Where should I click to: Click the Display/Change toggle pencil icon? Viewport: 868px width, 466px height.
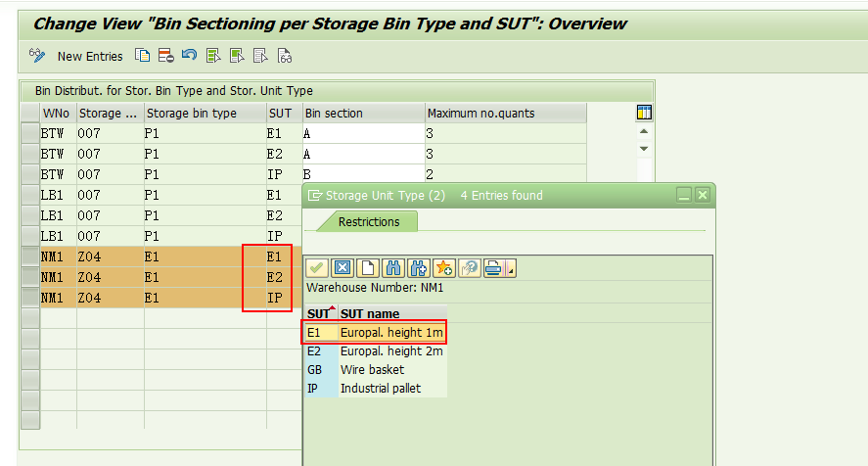coord(37,56)
